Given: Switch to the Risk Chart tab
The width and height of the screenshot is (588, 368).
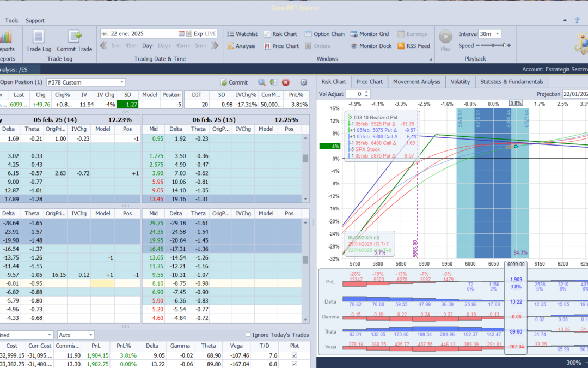Looking at the screenshot, I should [333, 81].
